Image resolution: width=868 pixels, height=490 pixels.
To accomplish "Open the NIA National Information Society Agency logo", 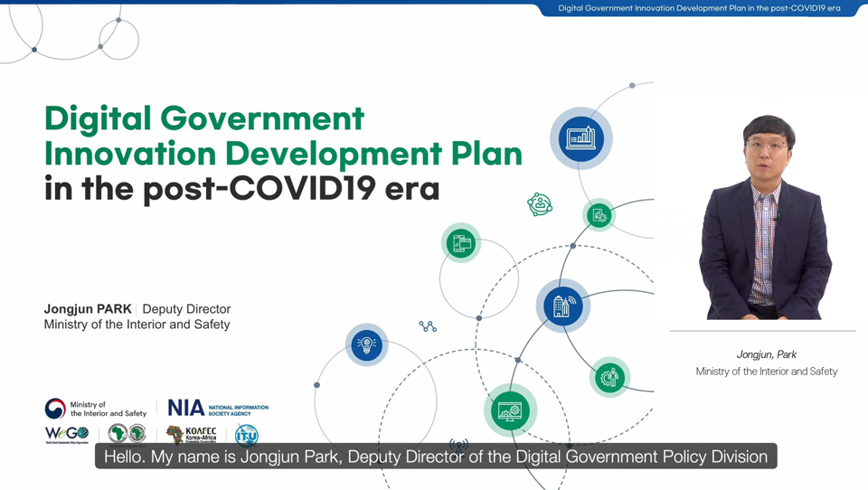I will [218, 409].
